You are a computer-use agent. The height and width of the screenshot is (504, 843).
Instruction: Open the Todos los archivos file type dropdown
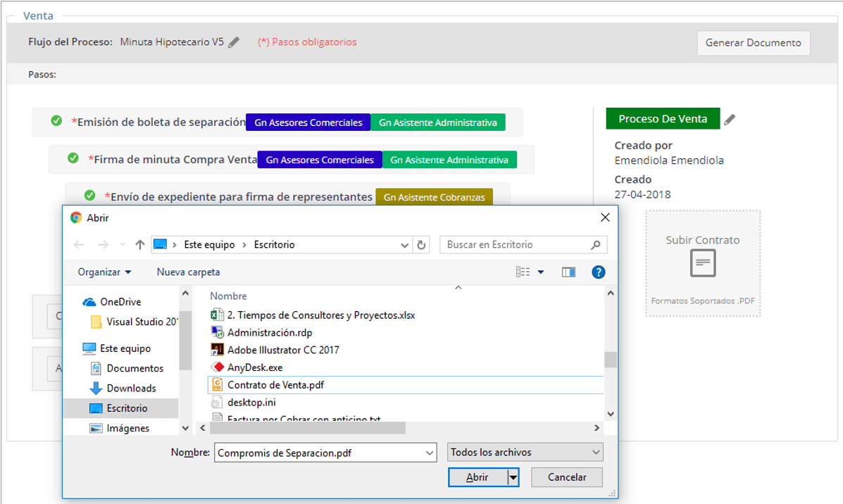point(525,453)
